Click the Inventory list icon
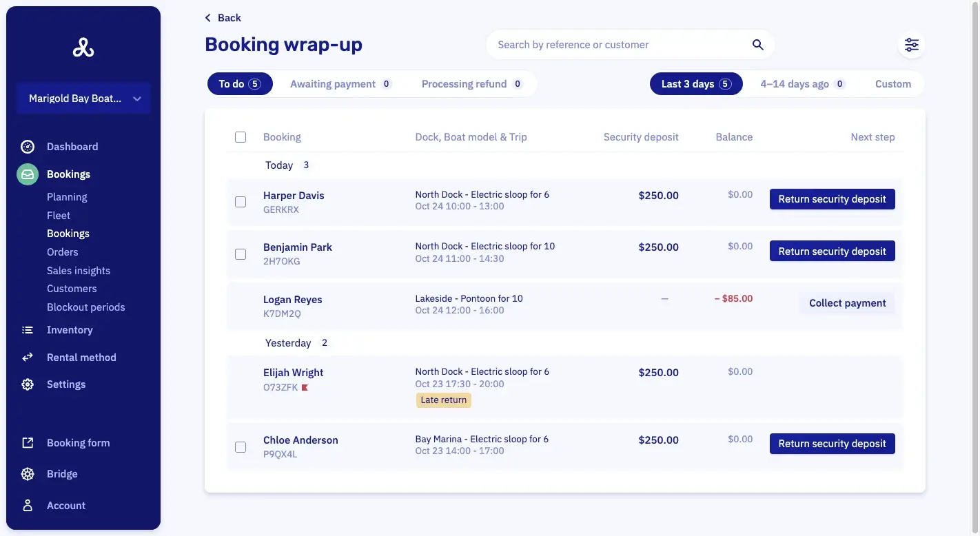Screen dimensions: 980x536 coord(28,330)
